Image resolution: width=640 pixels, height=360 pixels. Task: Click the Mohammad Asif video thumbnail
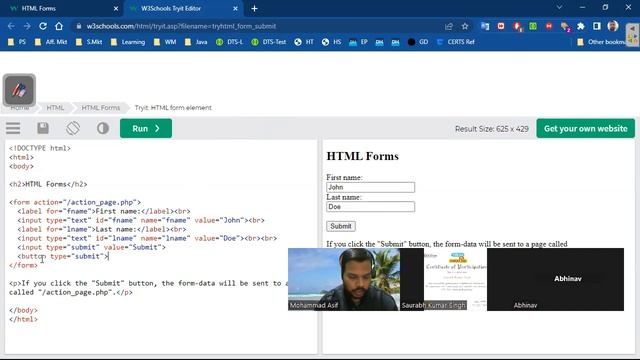click(x=344, y=279)
